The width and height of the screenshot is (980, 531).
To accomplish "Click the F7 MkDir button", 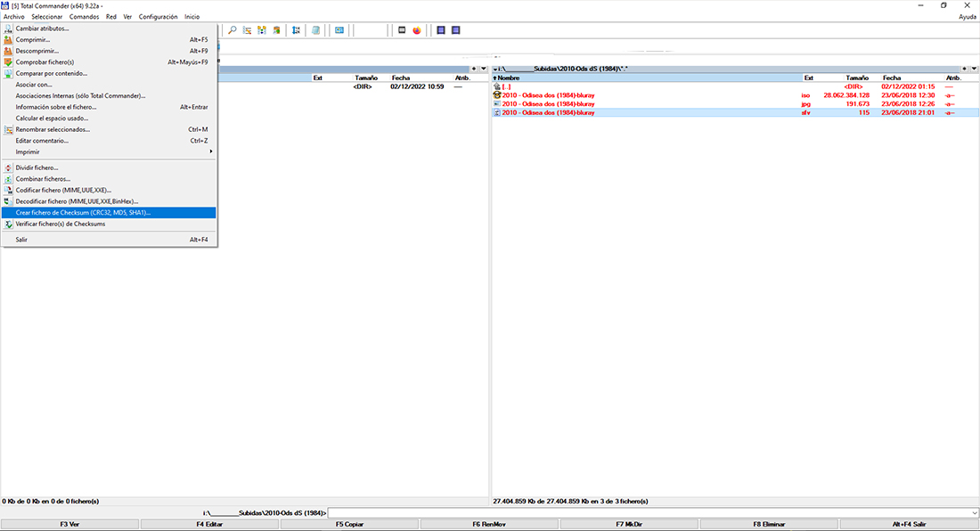I will pyautogui.click(x=629, y=524).
